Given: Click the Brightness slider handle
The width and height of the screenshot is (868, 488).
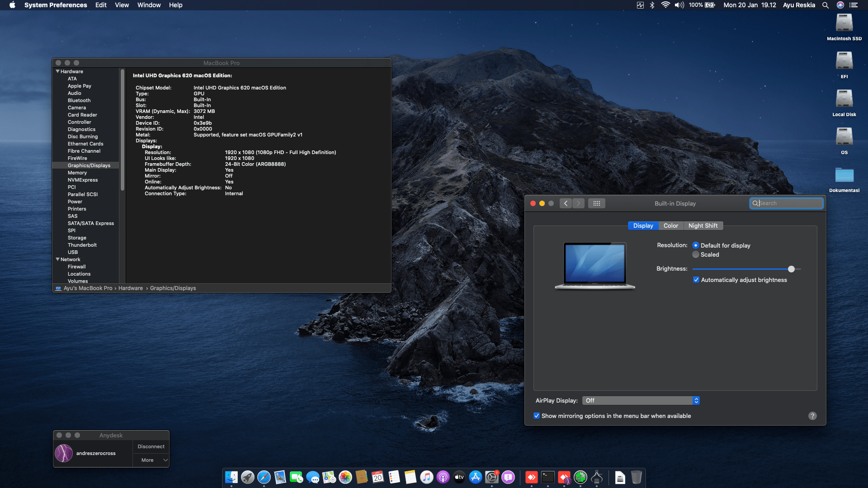Looking at the screenshot, I should click(x=791, y=269).
